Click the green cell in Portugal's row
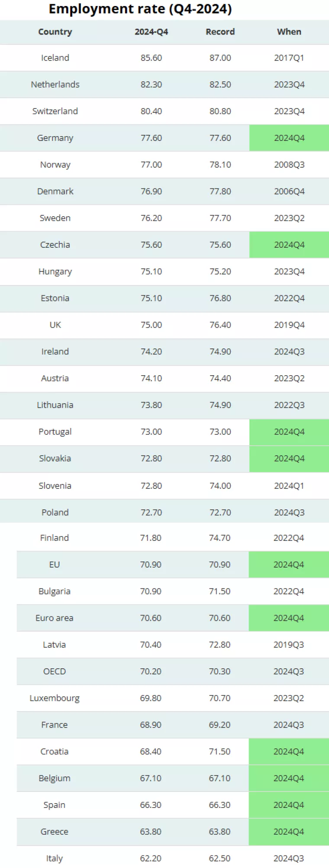This screenshot has width=329, height=868. coord(289,432)
